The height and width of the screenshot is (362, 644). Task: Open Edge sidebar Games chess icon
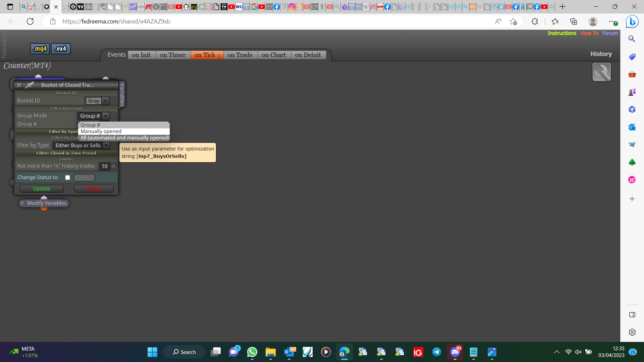pyautogui.click(x=632, y=92)
